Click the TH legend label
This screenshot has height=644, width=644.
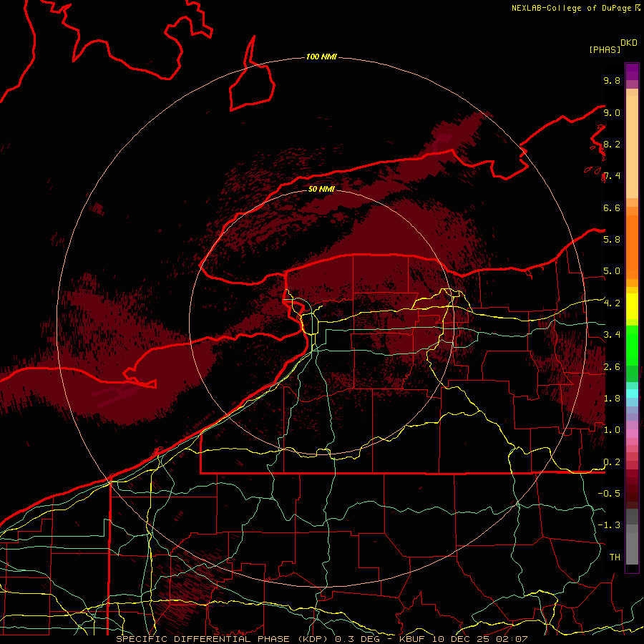615,557
